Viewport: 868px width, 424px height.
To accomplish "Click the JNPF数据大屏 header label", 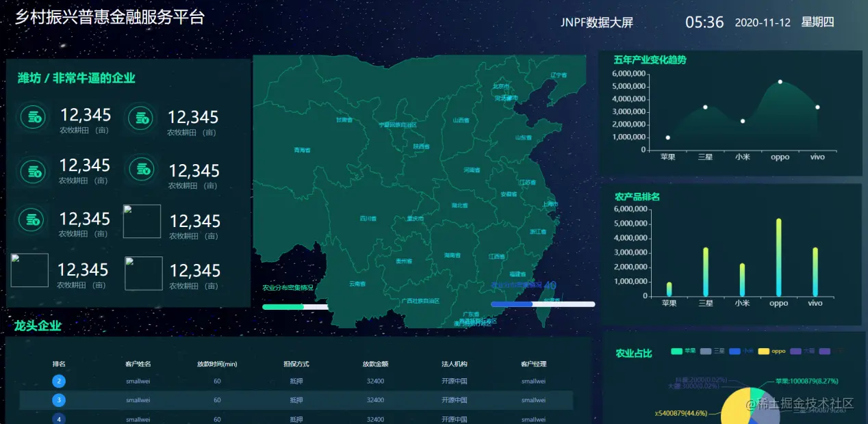I will coord(596,22).
